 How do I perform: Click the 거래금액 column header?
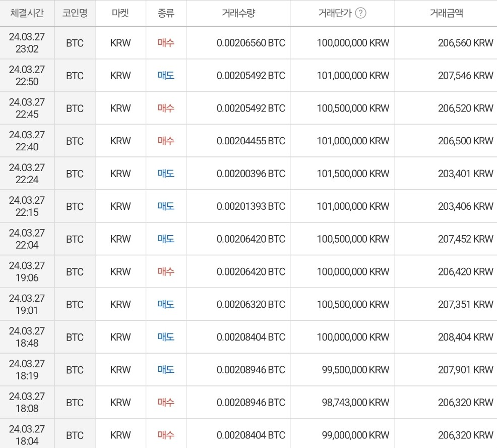point(446,13)
